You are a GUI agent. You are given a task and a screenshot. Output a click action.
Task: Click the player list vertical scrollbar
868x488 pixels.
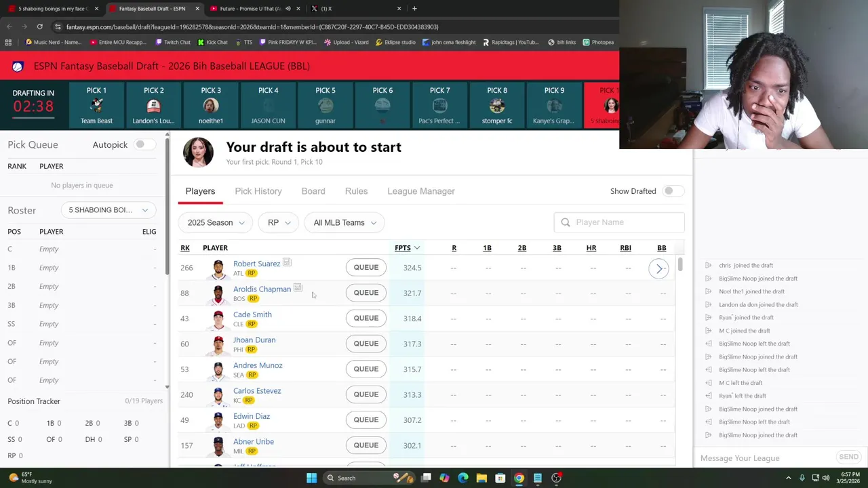(x=680, y=266)
